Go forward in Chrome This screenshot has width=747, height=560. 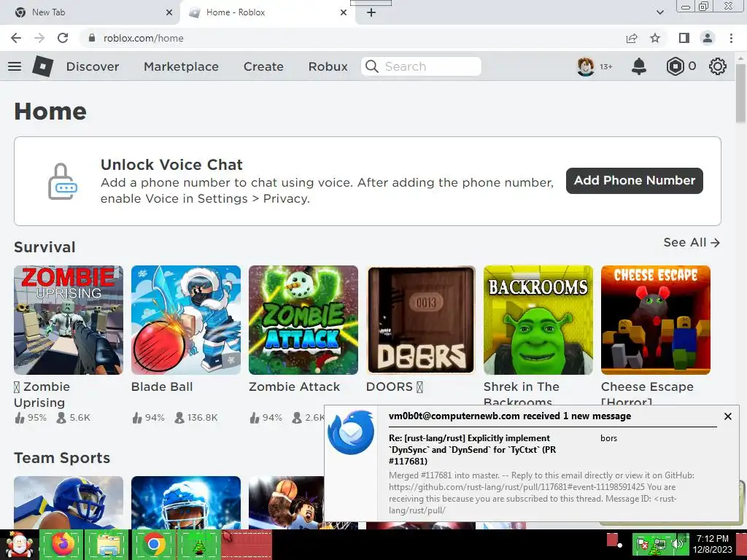tap(39, 38)
